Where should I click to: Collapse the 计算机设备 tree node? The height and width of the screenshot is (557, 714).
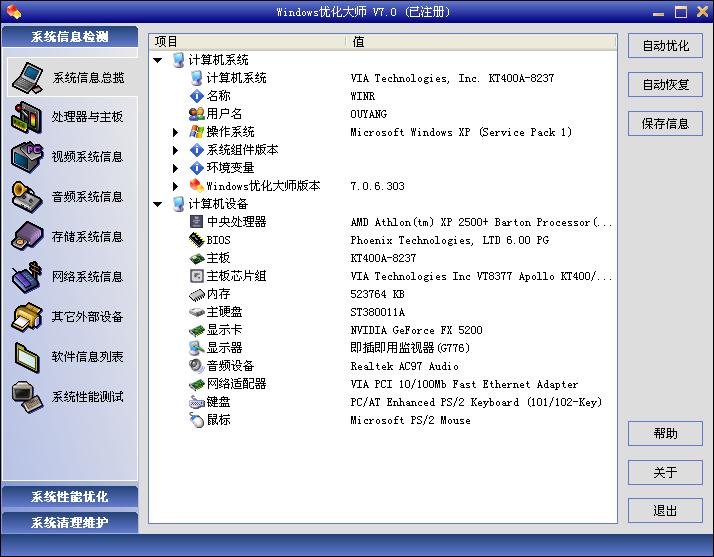[158, 204]
